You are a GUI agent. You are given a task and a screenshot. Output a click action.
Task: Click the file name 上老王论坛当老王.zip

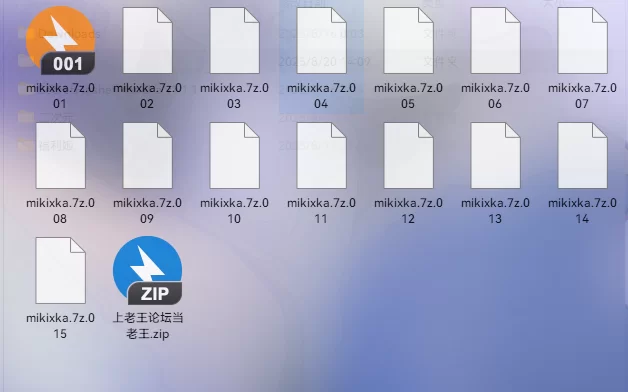coord(148,326)
